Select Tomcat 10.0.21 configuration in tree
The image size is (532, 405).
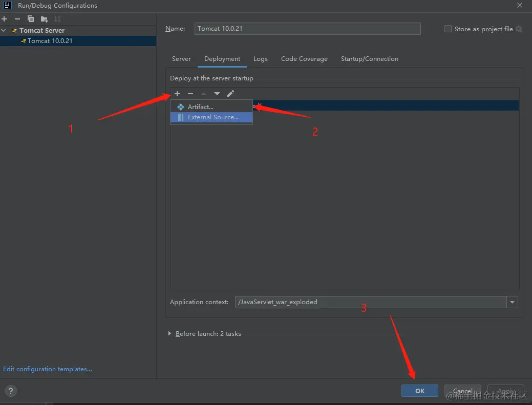click(78, 41)
